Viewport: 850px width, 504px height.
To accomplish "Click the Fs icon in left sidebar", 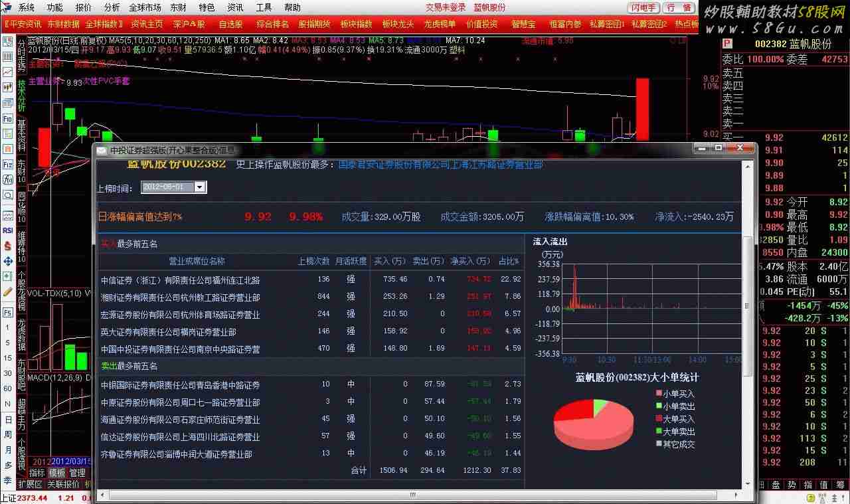I will 8,312.
